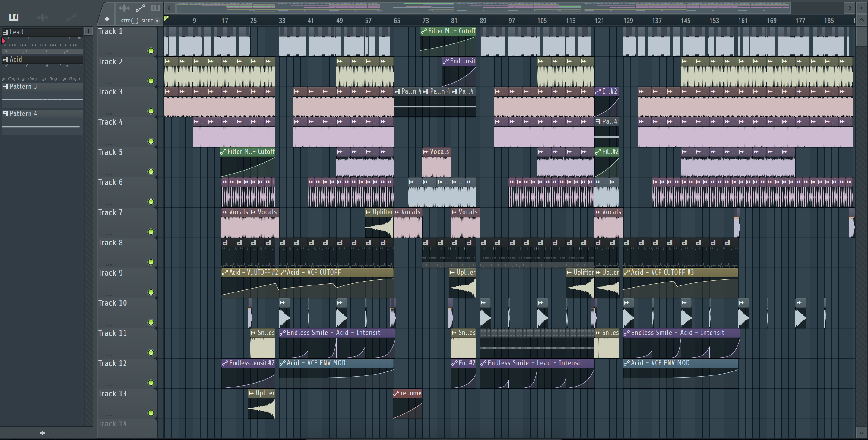Mute Track 2 with its green light
The image size is (868, 440).
click(151, 81)
